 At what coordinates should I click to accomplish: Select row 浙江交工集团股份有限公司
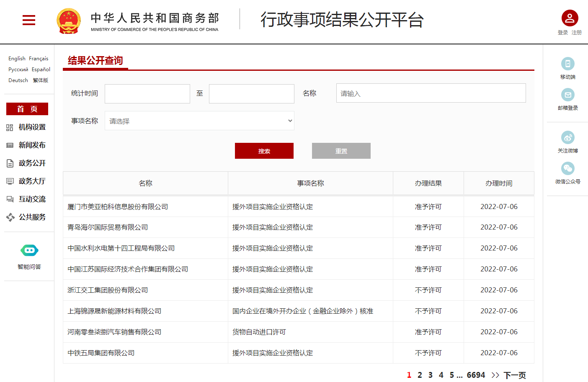[299, 290]
